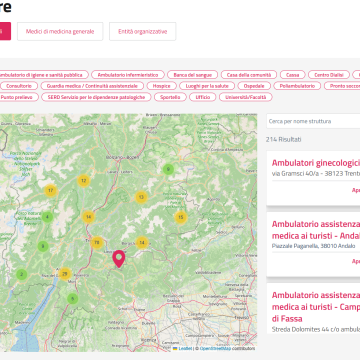Toggle the Hospice filter chip

click(x=161, y=86)
